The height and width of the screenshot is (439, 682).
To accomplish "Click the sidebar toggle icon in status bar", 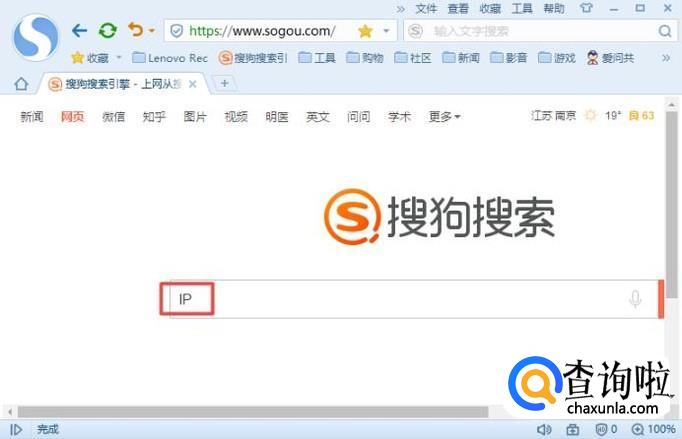I will (x=16, y=429).
